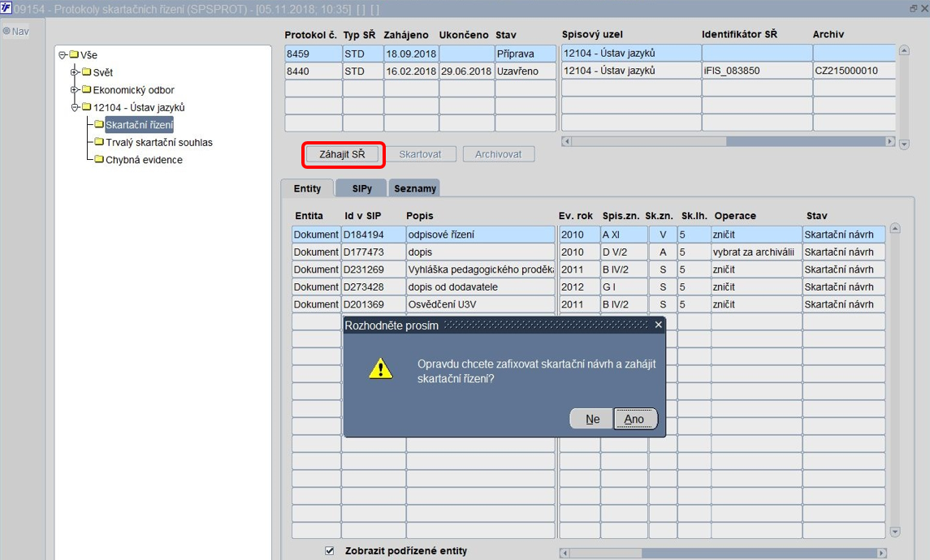930x560 pixels.
Task: Toggle the Zobrazit podřízené entity checkbox
Action: point(330,550)
